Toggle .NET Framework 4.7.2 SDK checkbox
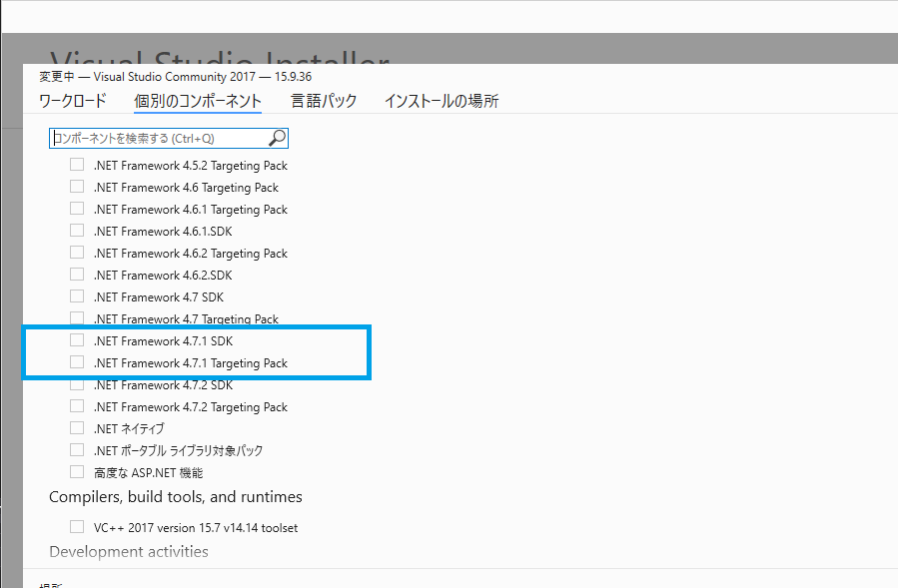The width and height of the screenshot is (898, 588). click(x=77, y=384)
